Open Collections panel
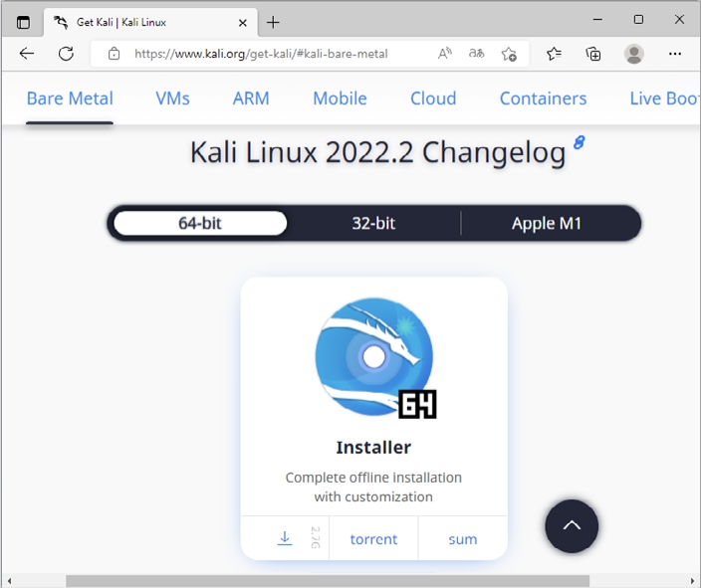The width and height of the screenshot is (701, 588). pyautogui.click(x=593, y=54)
